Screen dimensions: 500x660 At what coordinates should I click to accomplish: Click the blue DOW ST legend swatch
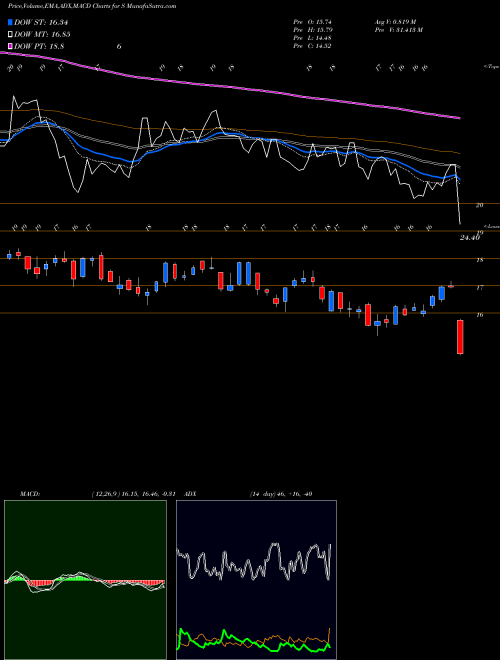click(x=10, y=22)
